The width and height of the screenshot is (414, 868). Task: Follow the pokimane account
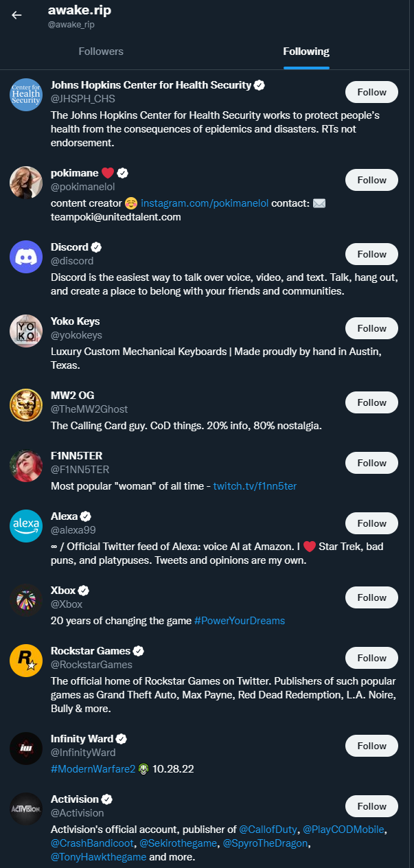[371, 180]
